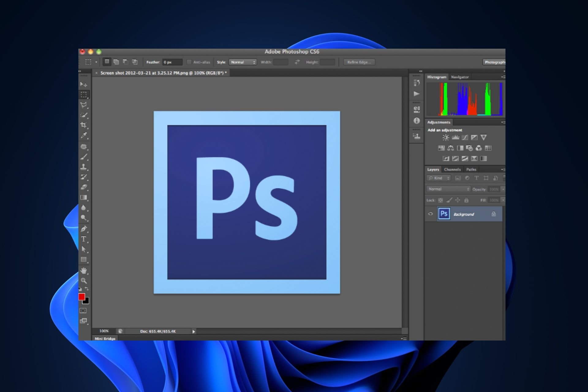The width and height of the screenshot is (588, 392).
Task: Open the Info panel icon
Action: coord(417,121)
